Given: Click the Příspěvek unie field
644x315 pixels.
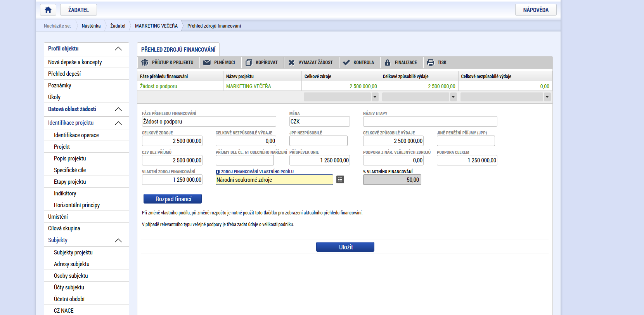Looking at the screenshot, I should point(320,160).
